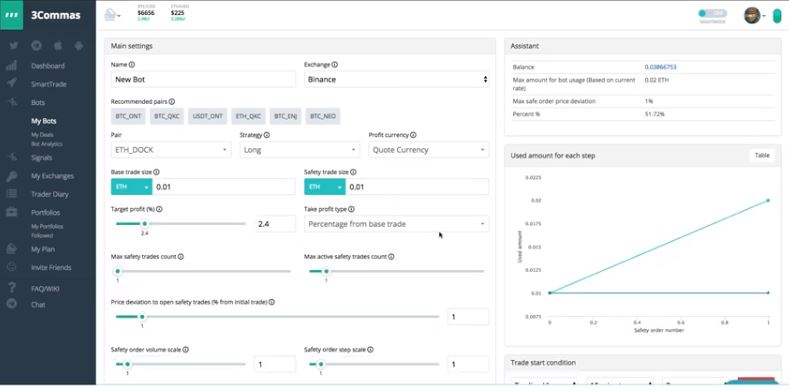The height and width of the screenshot is (390, 789).
Task: Click the info icon beside Recommended pairs
Action: pyautogui.click(x=172, y=102)
